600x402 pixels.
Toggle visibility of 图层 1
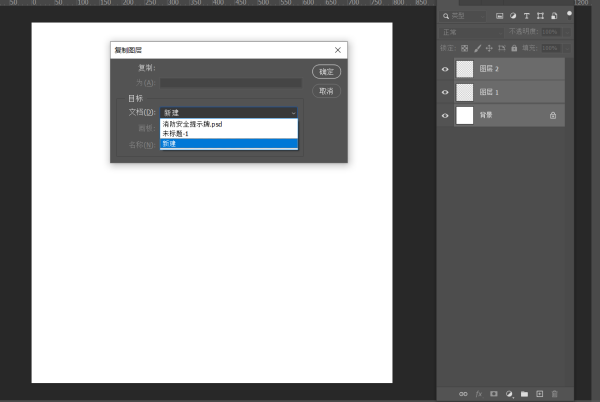point(445,92)
